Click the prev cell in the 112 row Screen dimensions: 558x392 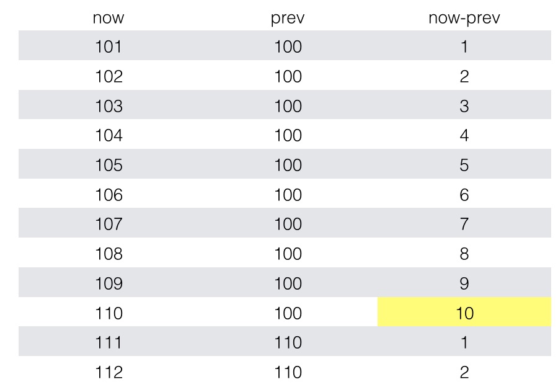[x=288, y=372]
